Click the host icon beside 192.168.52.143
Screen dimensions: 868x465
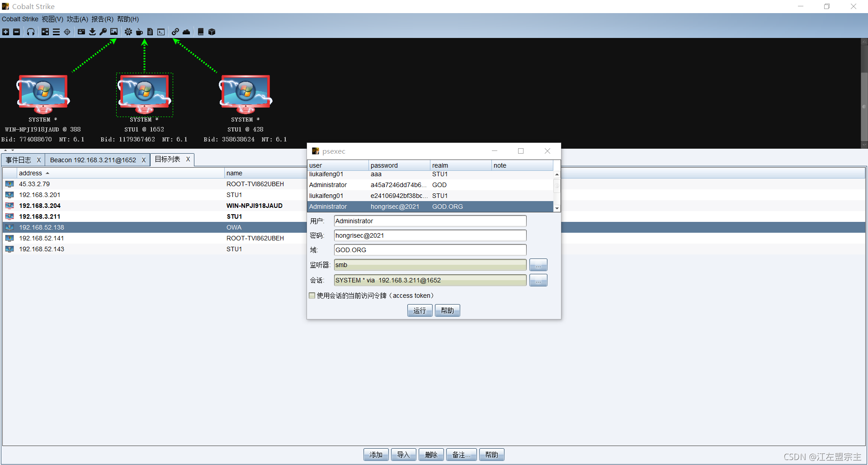point(9,249)
